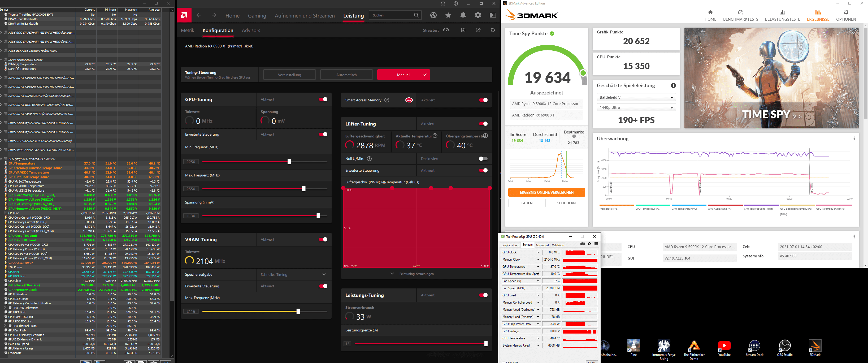Reset tuning with the circular arrow icon
This screenshot has height=363, width=868.
[x=493, y=30]
